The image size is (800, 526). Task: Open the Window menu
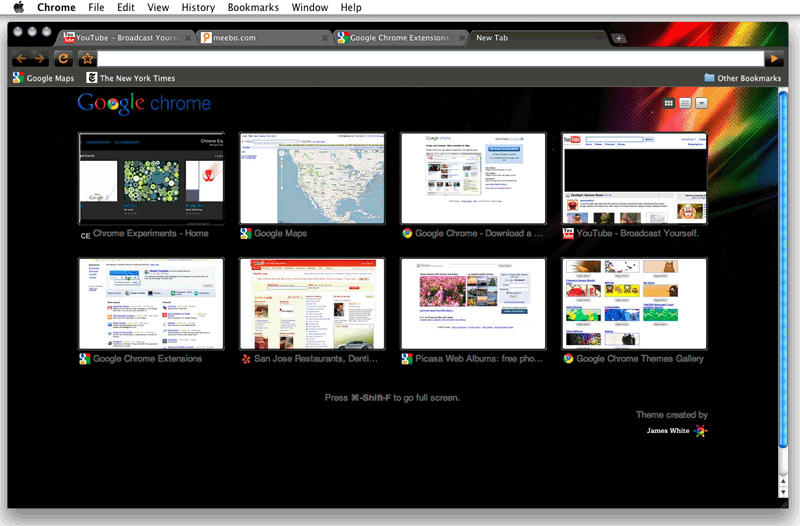[x=310, y=7]
